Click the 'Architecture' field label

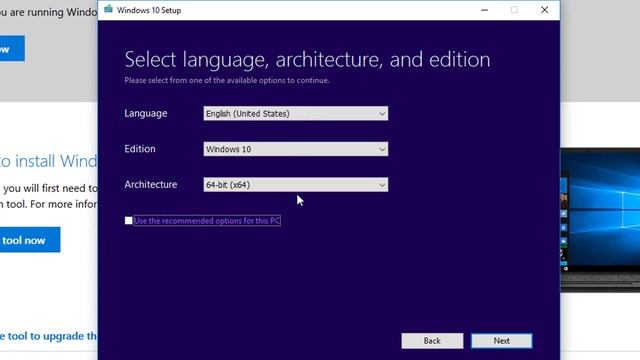[x=151, y=184]
